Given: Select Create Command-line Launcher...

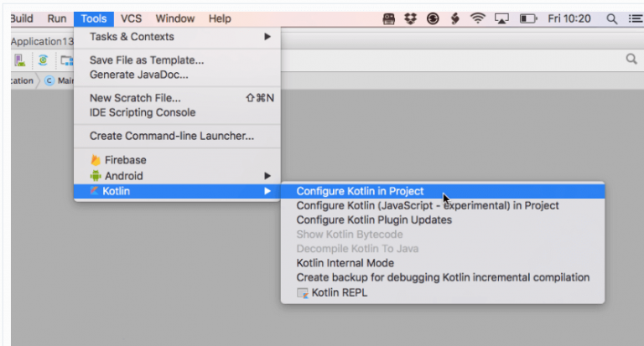Looking at the screenshot, I should [x=171, y=136].
